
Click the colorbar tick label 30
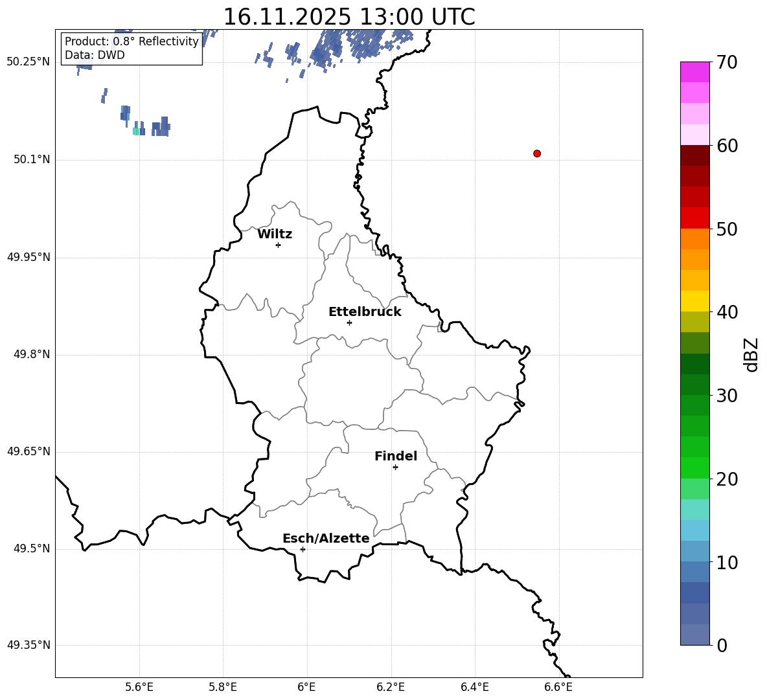[x=727, y=396]
